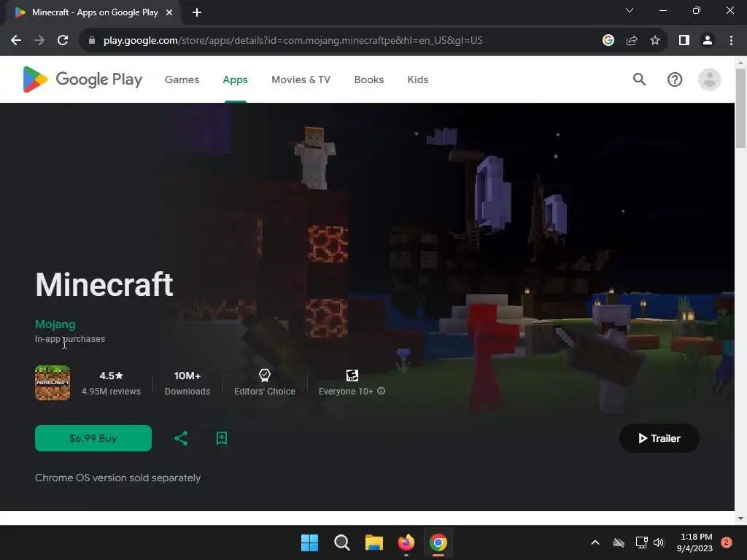Switch to the Games tab
Screen dimensions: 747x560
(x=182, y=79)
